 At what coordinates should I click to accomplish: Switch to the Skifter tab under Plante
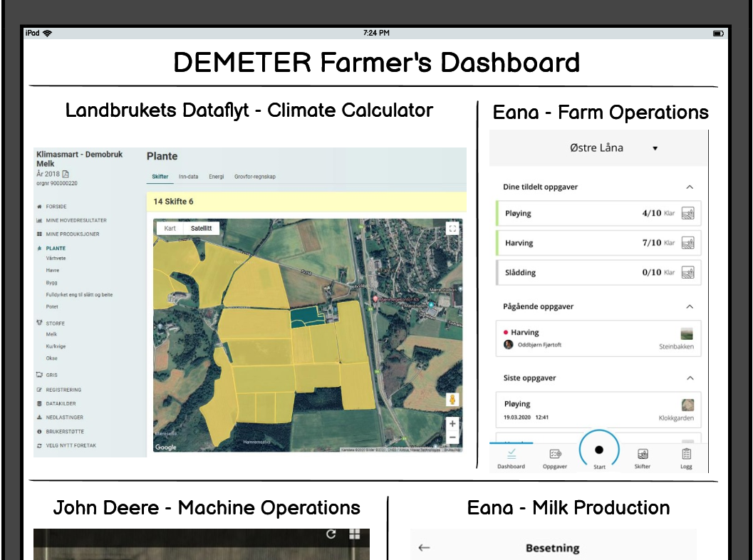[x=160, y=177]
